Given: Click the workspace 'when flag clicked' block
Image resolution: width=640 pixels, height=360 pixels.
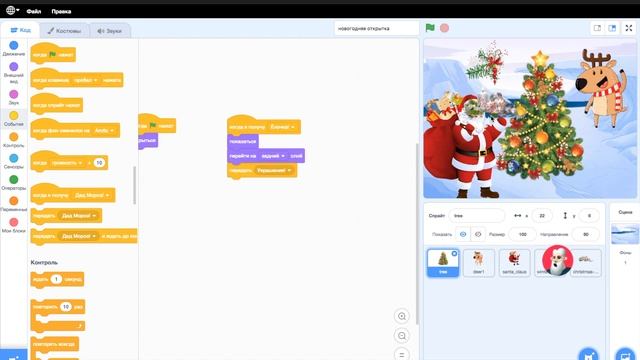Looking at the screenshot, I should [x=158, y=124].
